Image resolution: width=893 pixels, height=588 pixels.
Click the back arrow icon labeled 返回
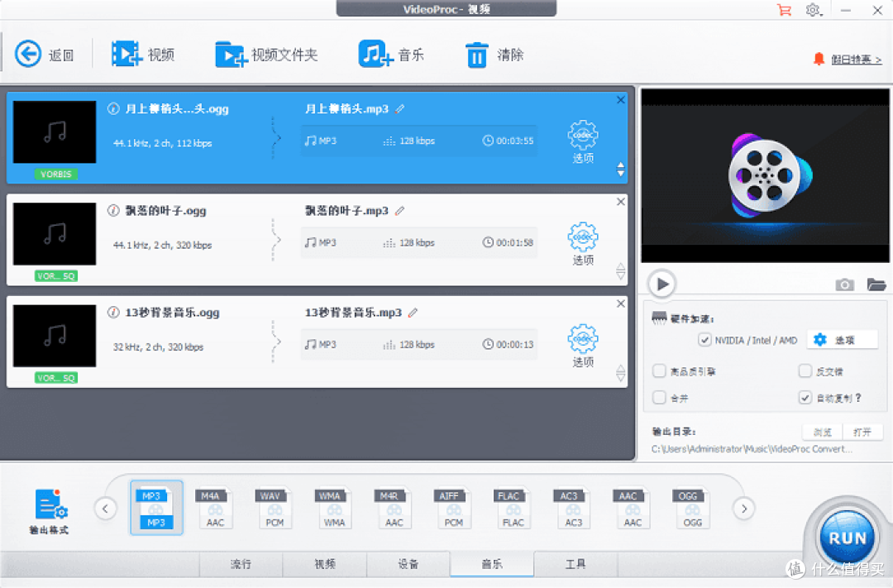28,54
